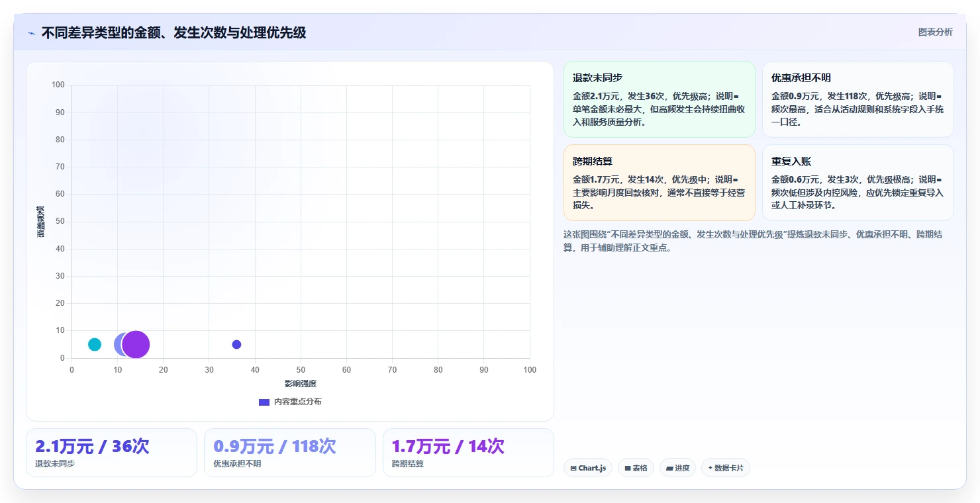
Task: Click the vertical y-axis title on the chart
Action: [40, 222]
